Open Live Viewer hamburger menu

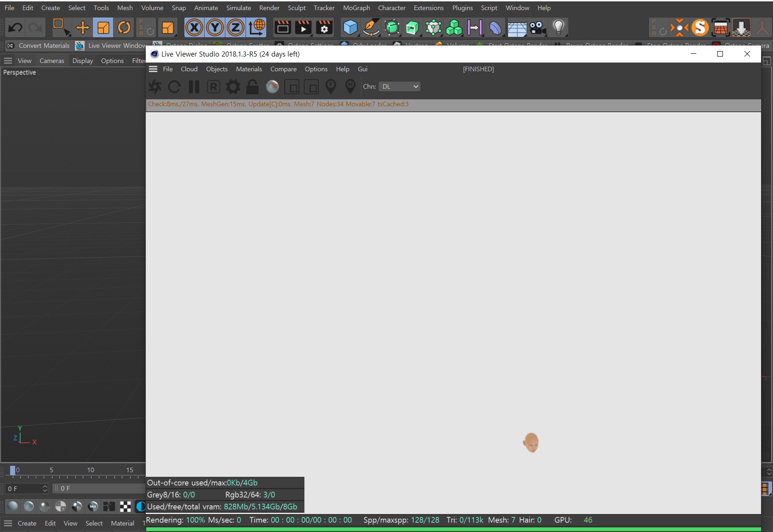[x=153, y=69]
